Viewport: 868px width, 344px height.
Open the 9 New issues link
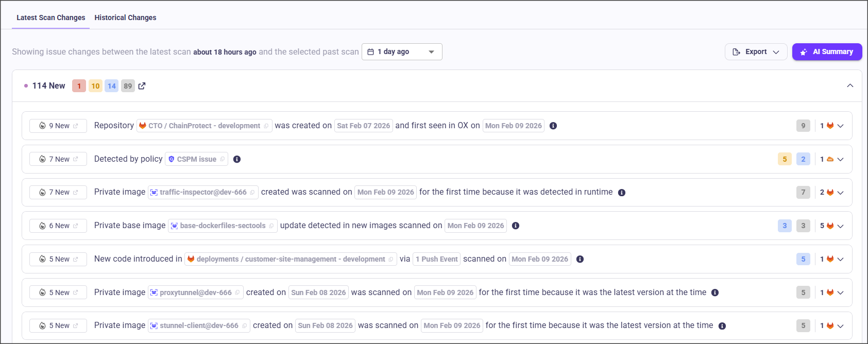58,126
